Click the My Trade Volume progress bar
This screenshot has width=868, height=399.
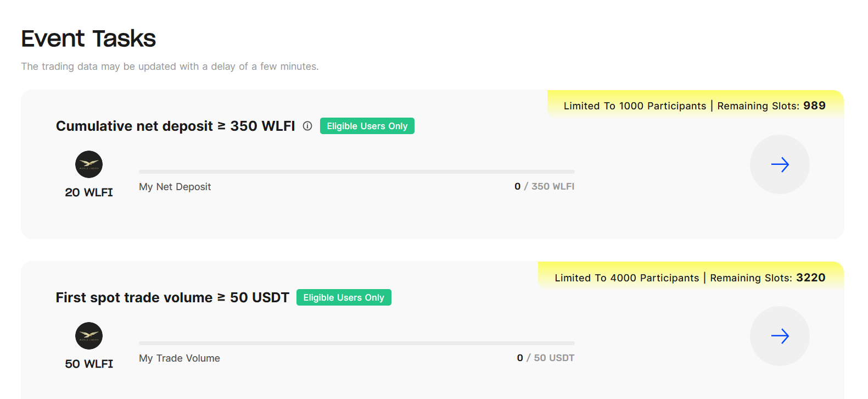pyautogui.click(x=357, y=343)
